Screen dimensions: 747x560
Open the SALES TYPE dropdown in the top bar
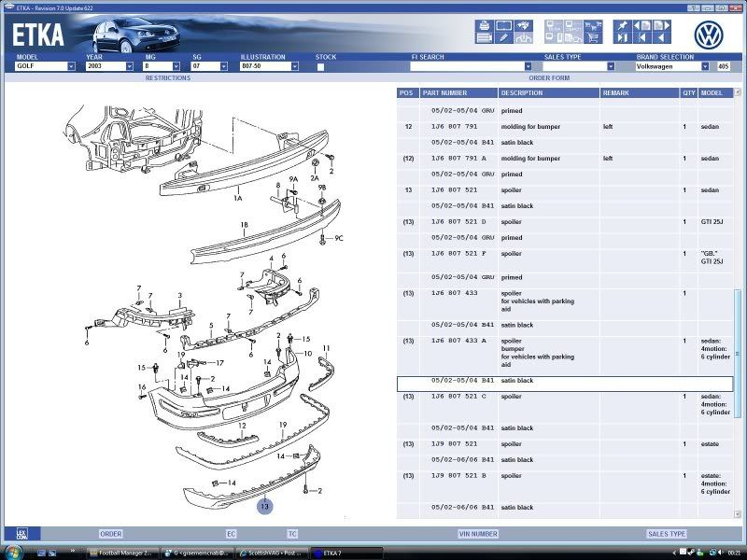pyautogui.click(x=611, y=66)
